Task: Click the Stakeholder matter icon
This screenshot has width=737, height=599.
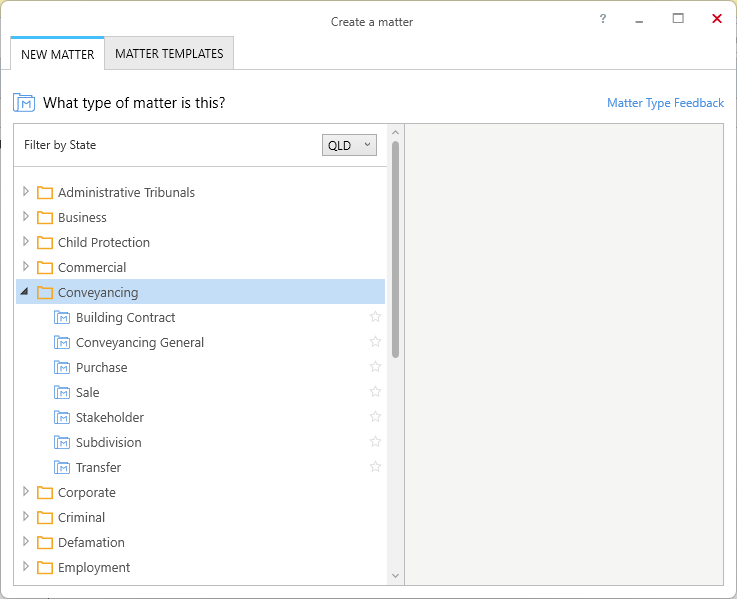Action: (62, 418)
